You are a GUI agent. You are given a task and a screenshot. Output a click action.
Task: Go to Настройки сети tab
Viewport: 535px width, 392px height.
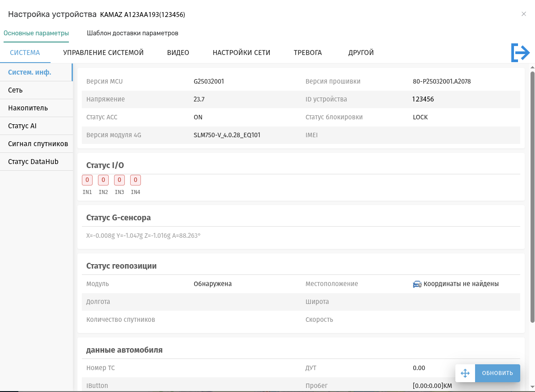coord(242,53)
